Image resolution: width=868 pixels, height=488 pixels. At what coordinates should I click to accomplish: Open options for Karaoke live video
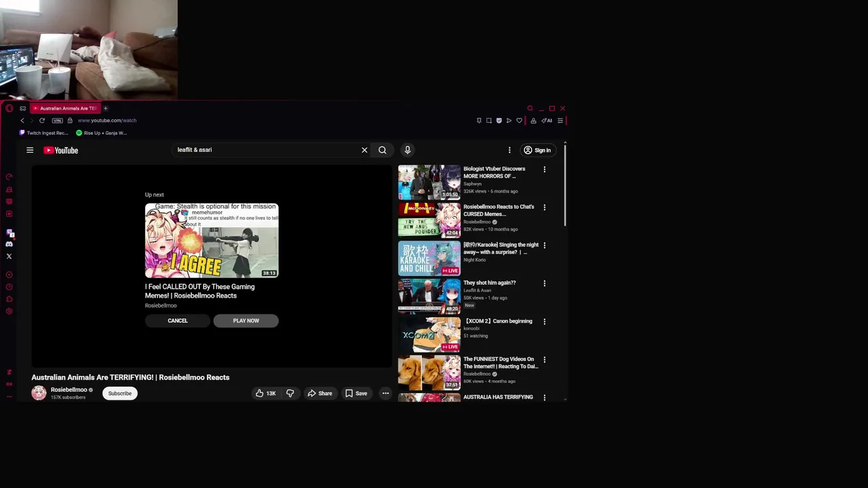tap(544, 245)
